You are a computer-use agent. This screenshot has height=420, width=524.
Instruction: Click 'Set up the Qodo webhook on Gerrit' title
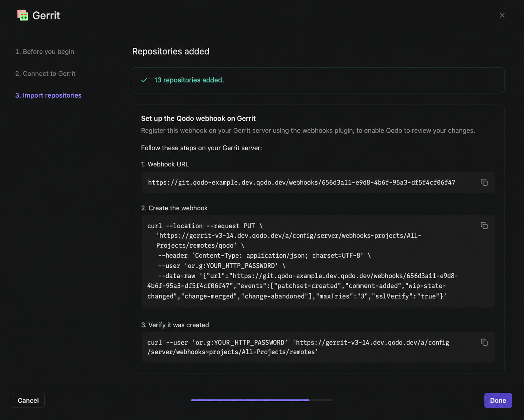(x=198, y=119)
